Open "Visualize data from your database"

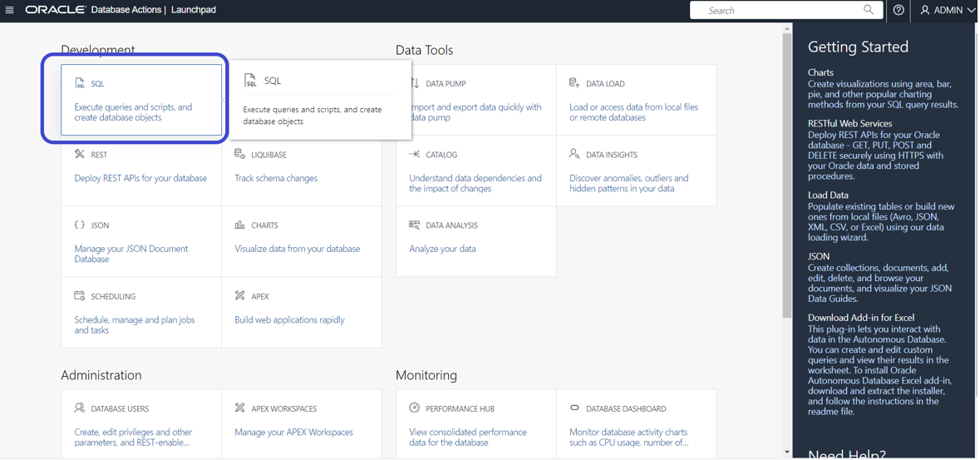click(297, 249)
